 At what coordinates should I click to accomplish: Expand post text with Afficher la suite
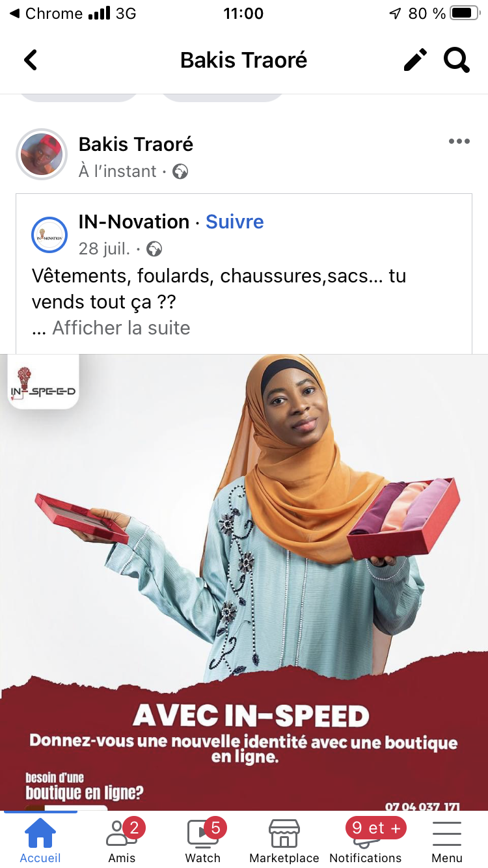click(121, 328)
